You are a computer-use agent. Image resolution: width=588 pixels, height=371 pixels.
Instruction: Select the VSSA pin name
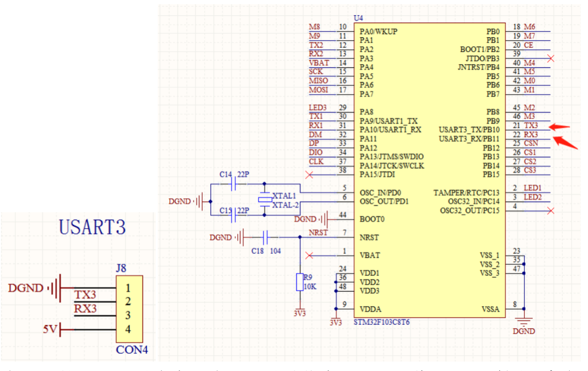(491, 310)
